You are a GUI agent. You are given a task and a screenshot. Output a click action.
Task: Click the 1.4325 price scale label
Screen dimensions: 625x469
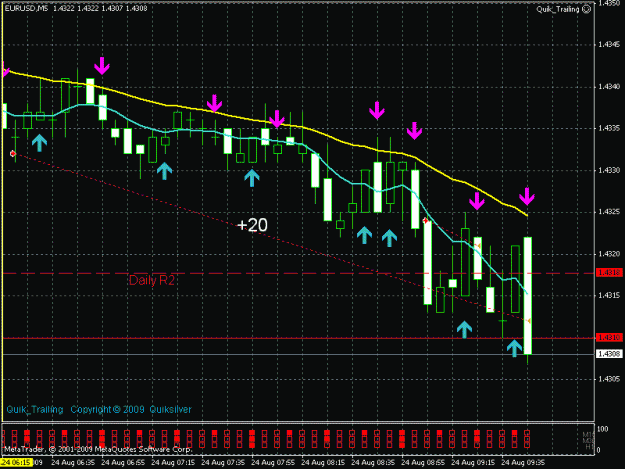click(x=609, y=212)
